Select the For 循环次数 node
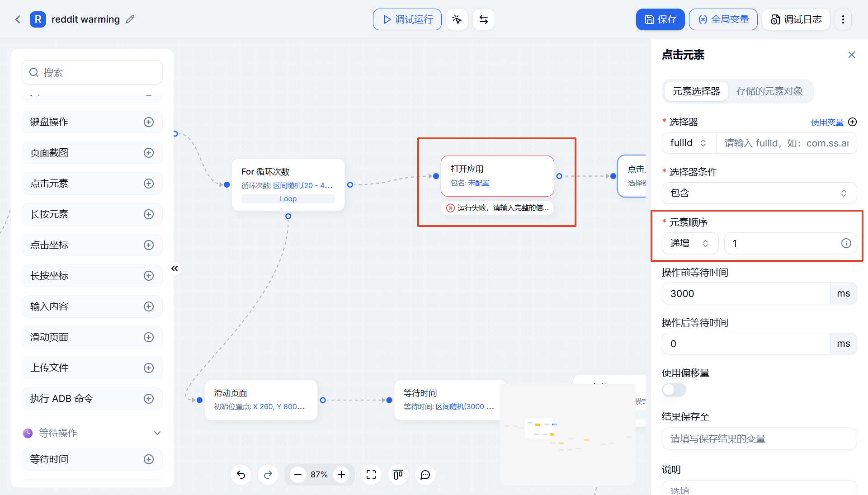The height and width of the screenshot is (495, 868). pos(288,184)
